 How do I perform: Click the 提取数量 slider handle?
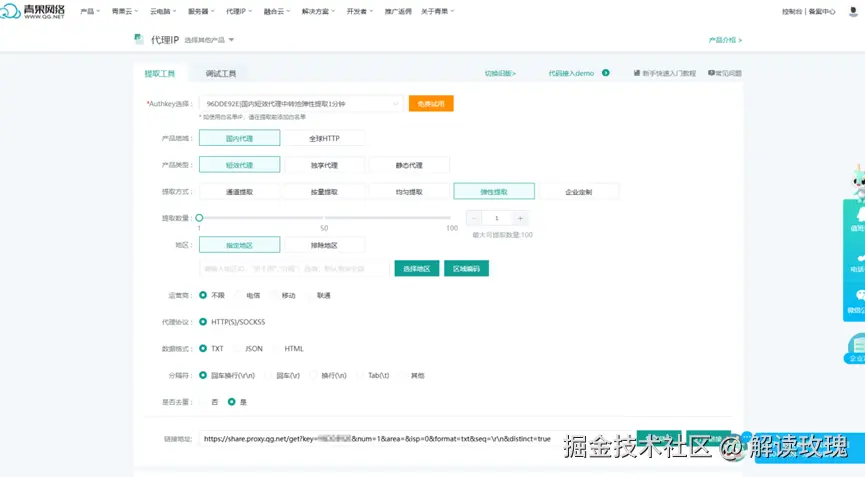point(199,218)
